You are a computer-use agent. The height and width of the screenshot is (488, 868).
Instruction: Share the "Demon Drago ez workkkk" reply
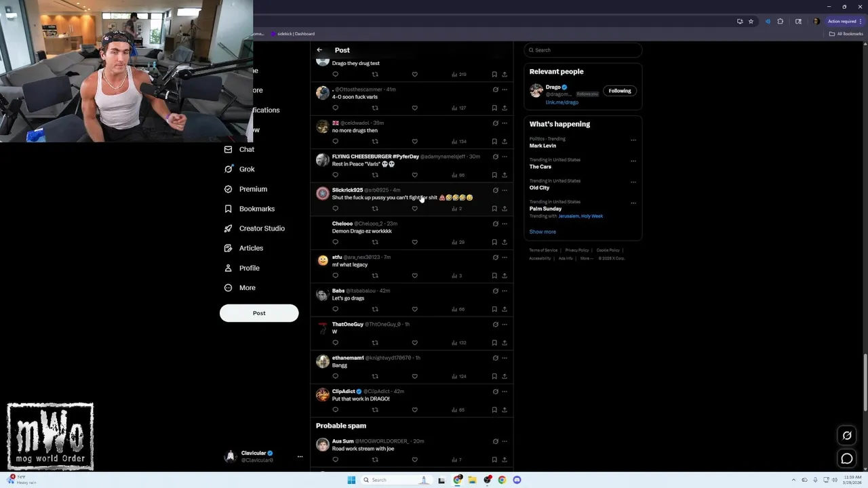click(x=505, y=242)
